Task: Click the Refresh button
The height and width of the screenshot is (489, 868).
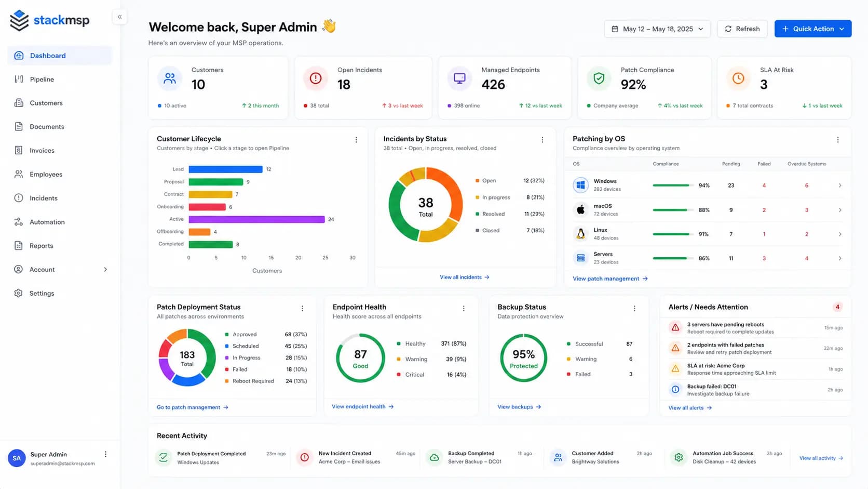Action: coord(742,29)
